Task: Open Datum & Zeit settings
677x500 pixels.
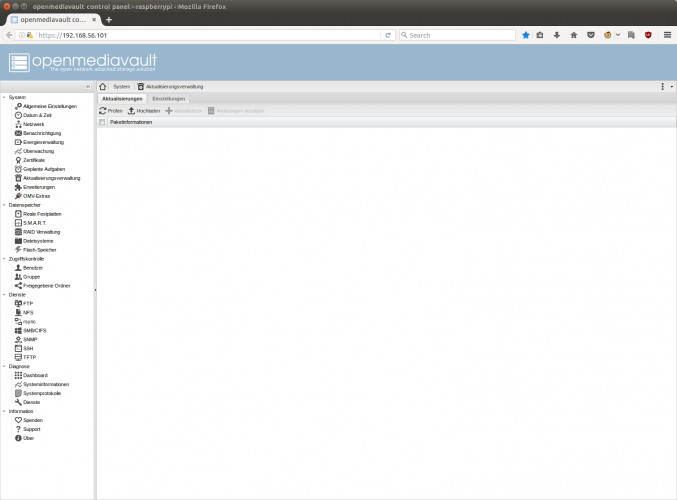Action: point(33,115)
